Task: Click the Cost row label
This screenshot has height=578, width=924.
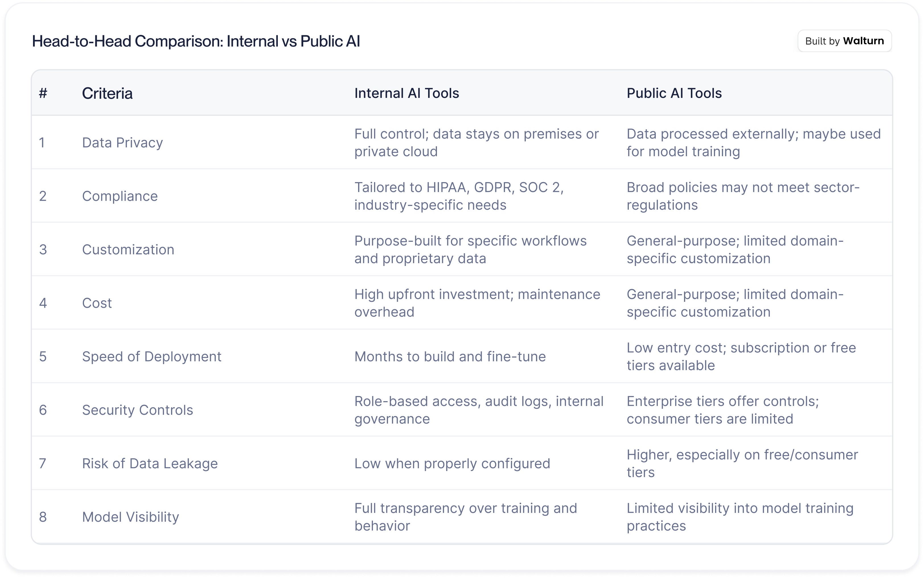Action: [x=97, y=303]
